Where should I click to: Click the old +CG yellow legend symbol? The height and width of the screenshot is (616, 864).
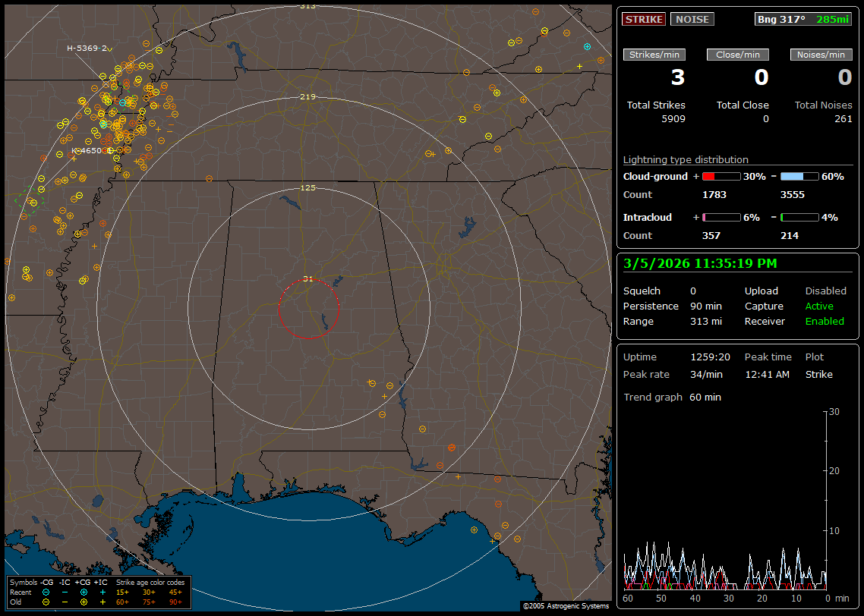point(84,602)
